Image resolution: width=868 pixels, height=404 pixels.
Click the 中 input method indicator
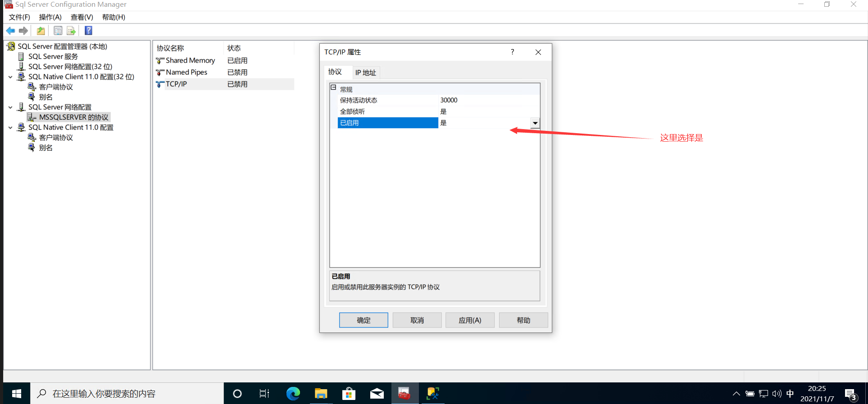pos(790,394)
